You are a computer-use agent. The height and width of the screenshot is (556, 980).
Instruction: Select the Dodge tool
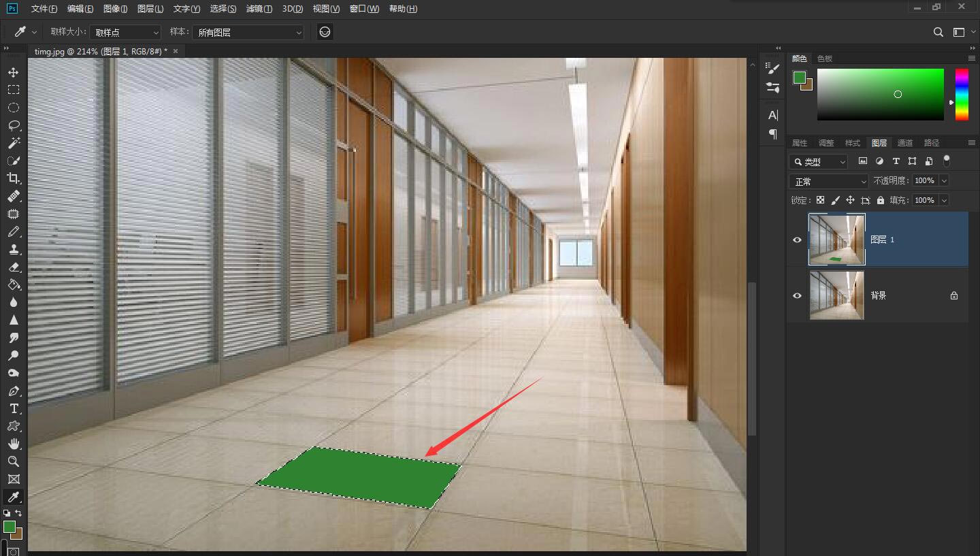(14, 355)
